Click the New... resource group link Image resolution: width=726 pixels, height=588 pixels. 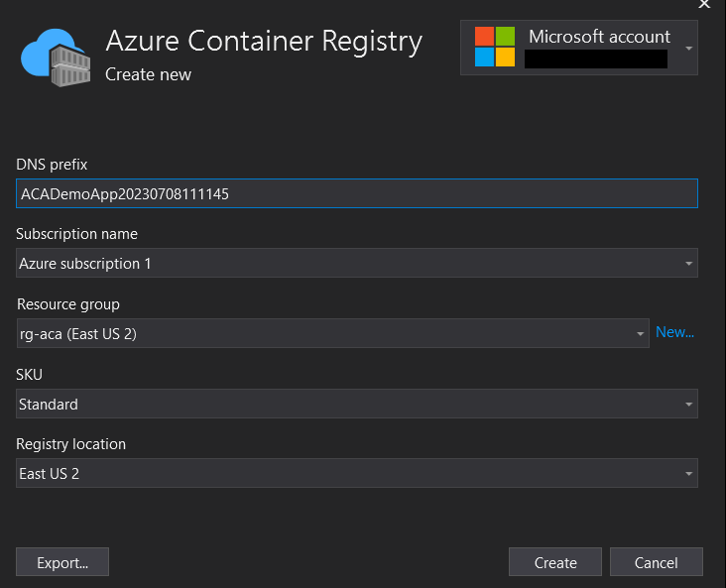tap(674, 333)
